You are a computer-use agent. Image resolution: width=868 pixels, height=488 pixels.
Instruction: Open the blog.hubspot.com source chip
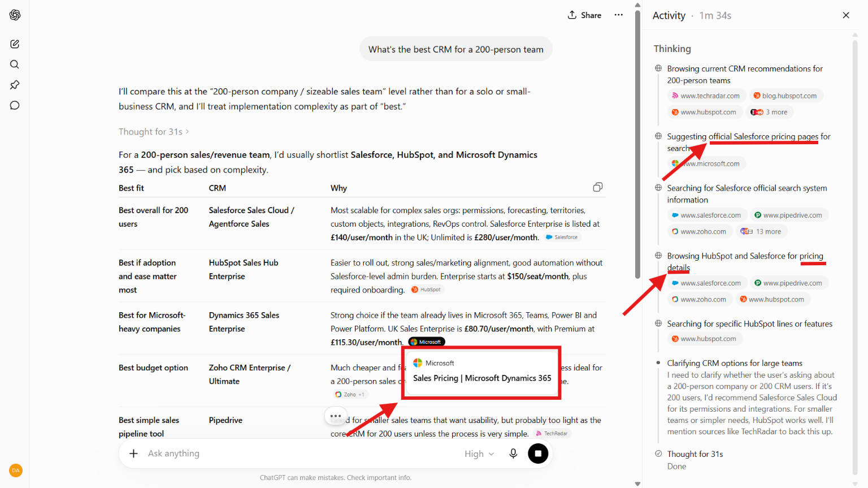click(x=785, y=96)
